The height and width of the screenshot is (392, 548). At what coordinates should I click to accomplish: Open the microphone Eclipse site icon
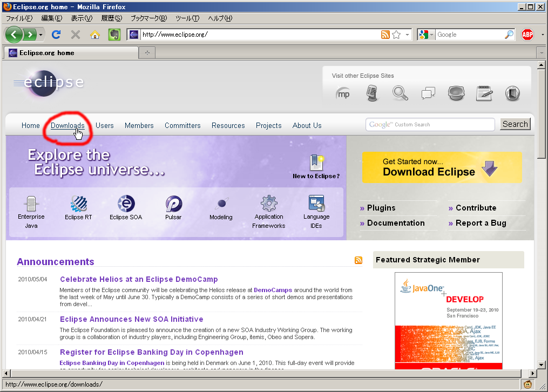click(372, 93)
